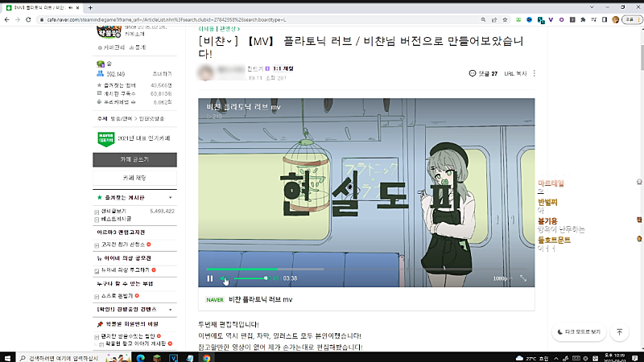Open the Minecraft block taskbar icon
This screenshot has width=644, height=362.
click(157, 358)
